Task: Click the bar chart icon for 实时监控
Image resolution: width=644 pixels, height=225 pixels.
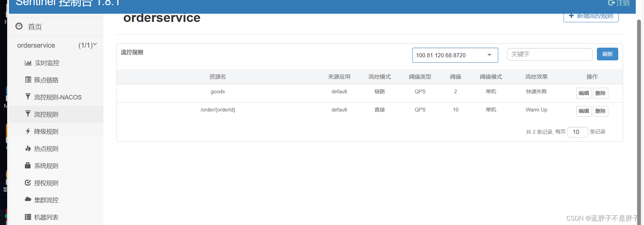Action: coord(28,63)
